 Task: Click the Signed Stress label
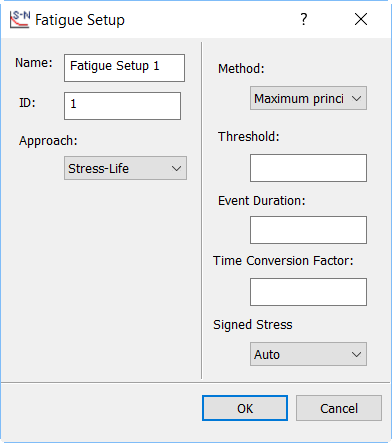[x=253, y=325]
